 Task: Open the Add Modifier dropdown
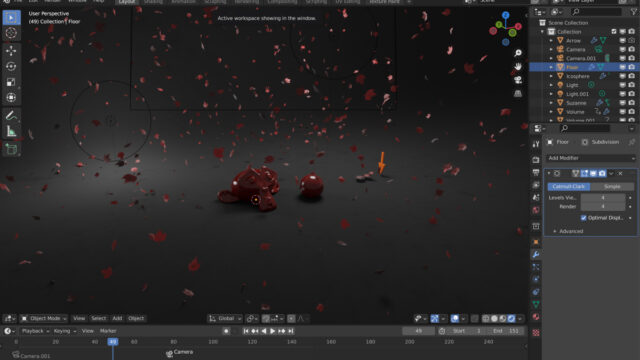coord(591,158)
